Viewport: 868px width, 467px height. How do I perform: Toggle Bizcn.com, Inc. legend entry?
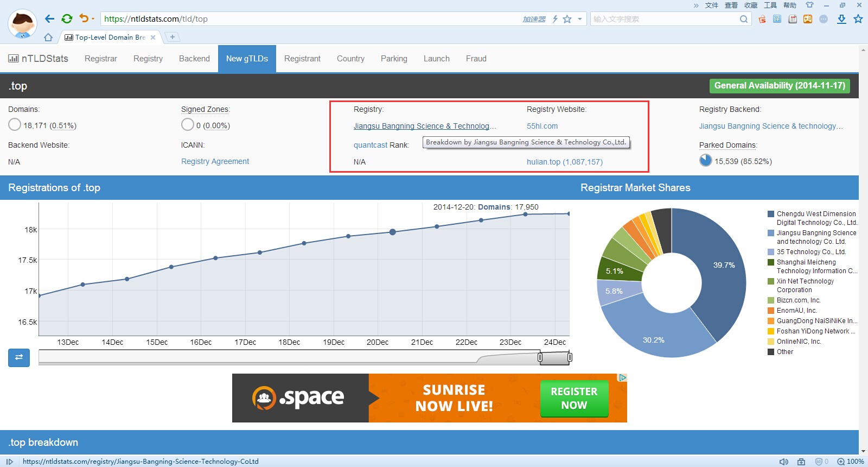click(798, 300)
